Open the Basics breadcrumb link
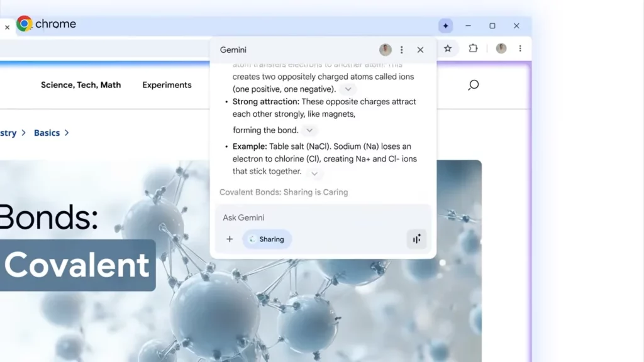Image resolution: width=644 pixels, height=362 pixels. (x=47, y=133)
